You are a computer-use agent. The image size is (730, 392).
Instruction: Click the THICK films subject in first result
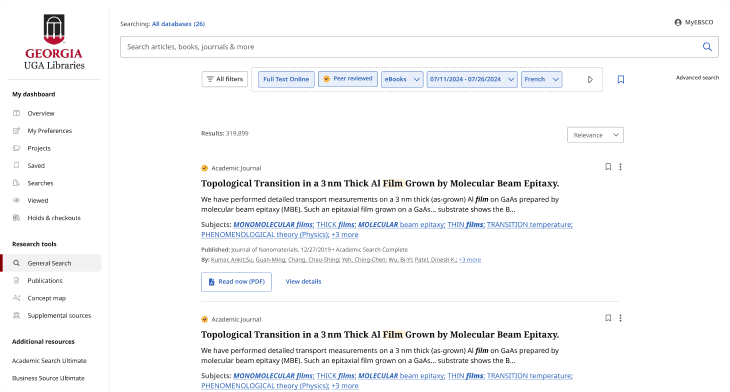point(336,224)
